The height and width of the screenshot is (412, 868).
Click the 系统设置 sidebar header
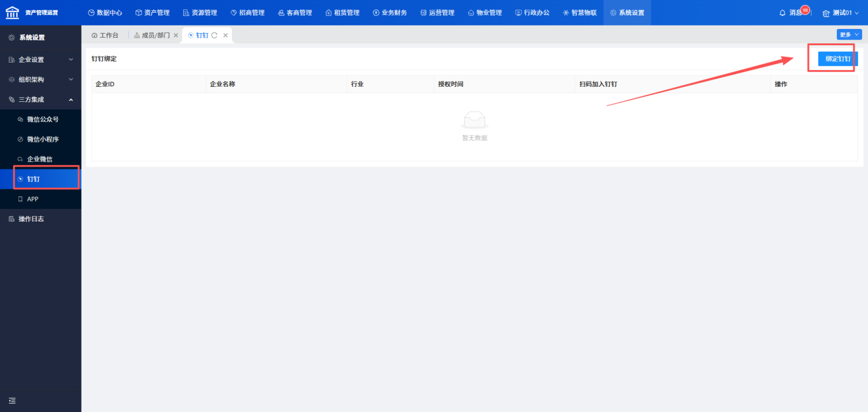click(x=41, y=38)
